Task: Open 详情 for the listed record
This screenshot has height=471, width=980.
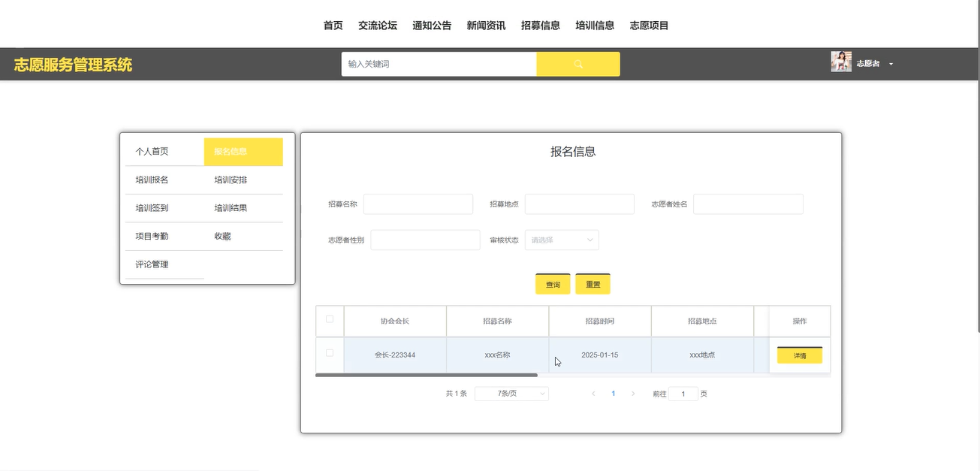Action: 799,356
